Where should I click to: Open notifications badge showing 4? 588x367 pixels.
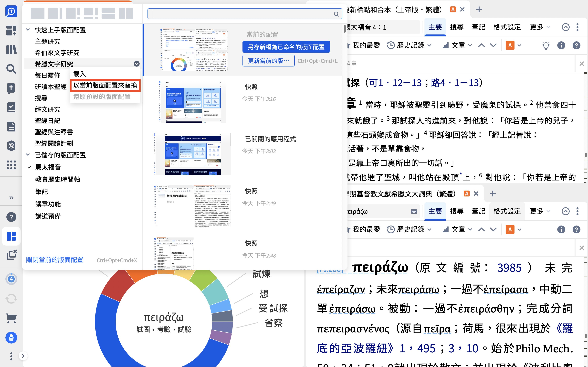[x=11, y=279]
